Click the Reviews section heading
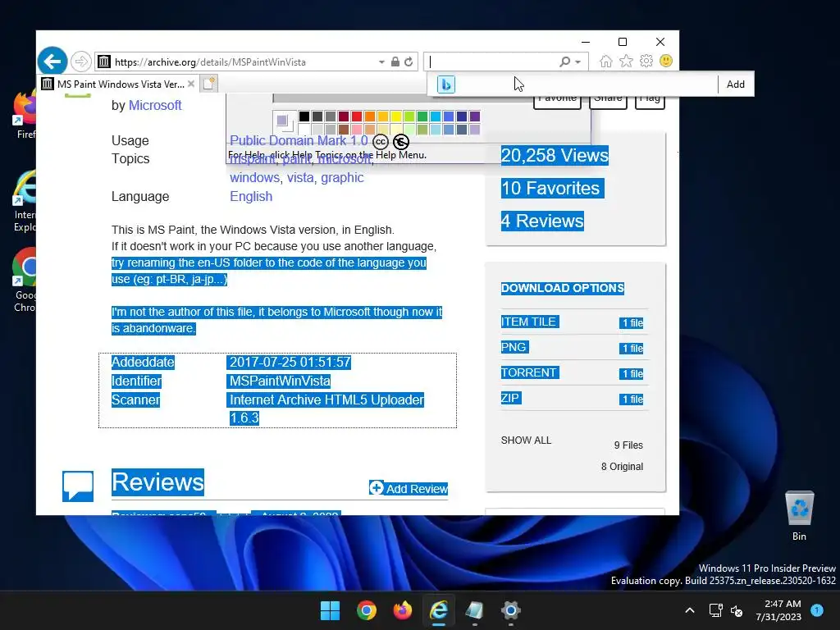 [x=157, y=482]
